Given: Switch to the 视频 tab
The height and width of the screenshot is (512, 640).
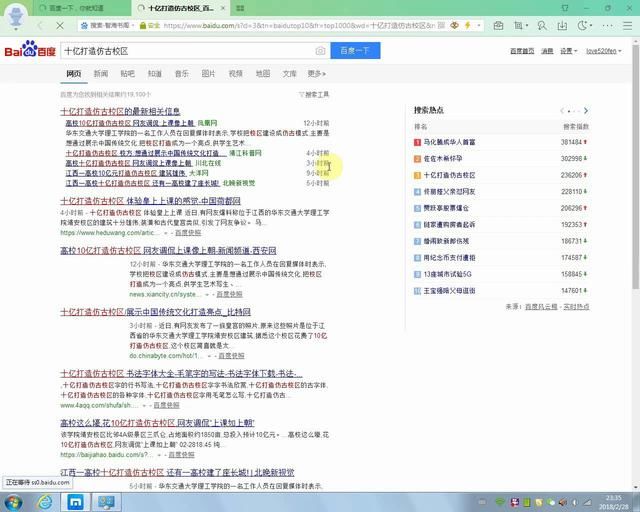Looking at the screenshot, I should [x=235, y=73].
